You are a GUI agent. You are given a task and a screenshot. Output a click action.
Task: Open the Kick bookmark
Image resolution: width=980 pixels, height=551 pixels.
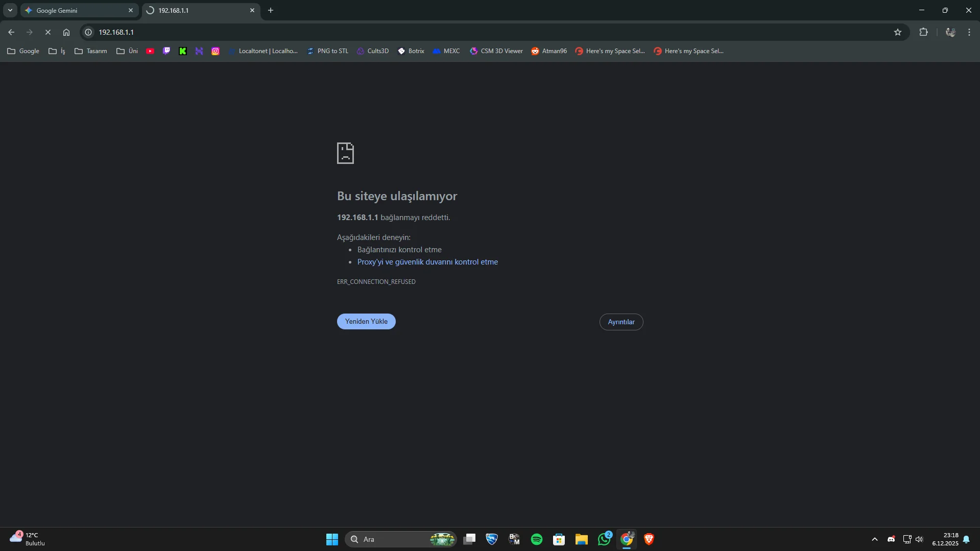[x=183, y=51]
